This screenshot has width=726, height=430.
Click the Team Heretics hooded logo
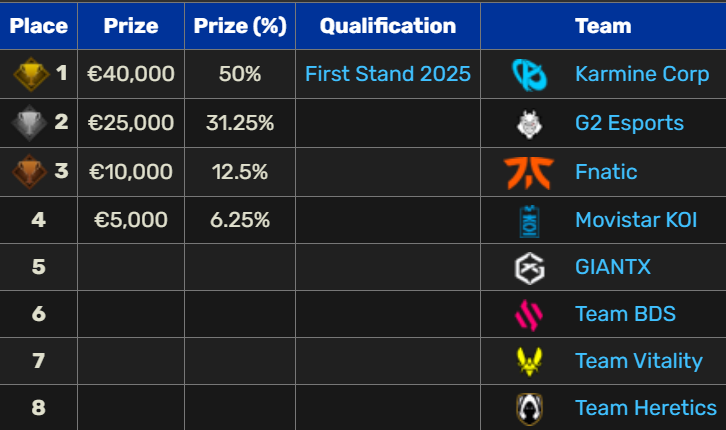tap(529, 409)
